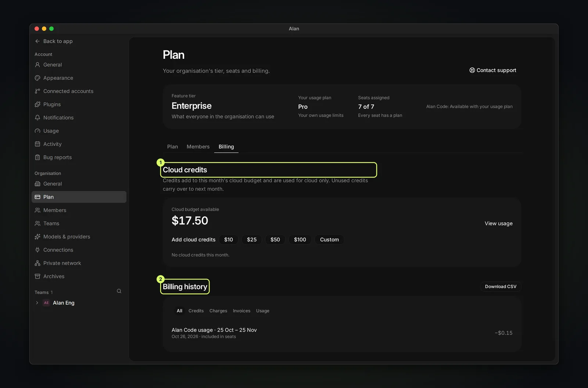Filter billing history by Credits
Image resolution: width=588 pixels, height=388 pixels.
(196, 311)
